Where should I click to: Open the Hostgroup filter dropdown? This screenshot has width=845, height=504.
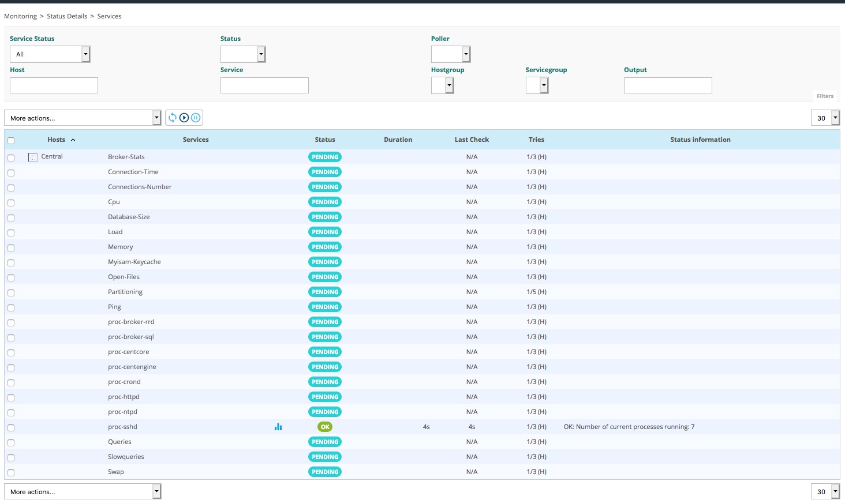[443, 85]
